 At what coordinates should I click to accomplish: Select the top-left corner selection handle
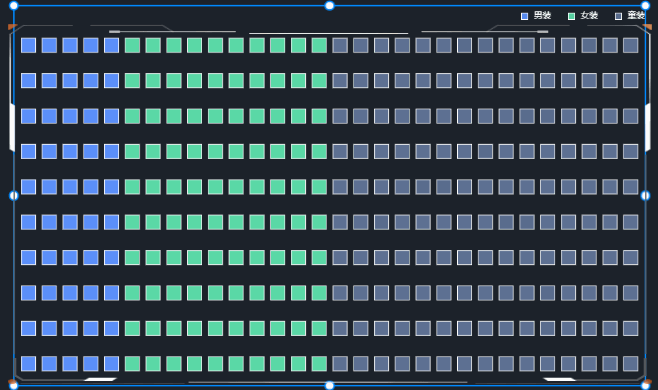[x=13, y=5]
